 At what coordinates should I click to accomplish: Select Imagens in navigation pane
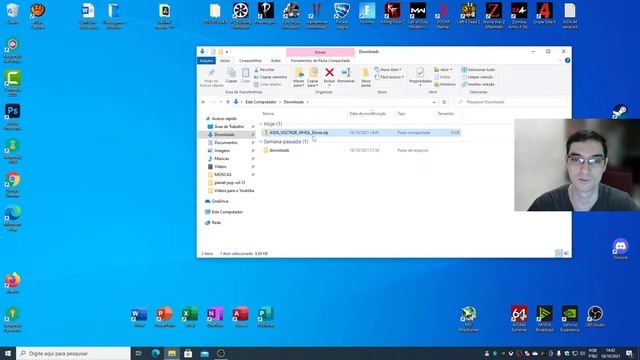pos(222,151)
